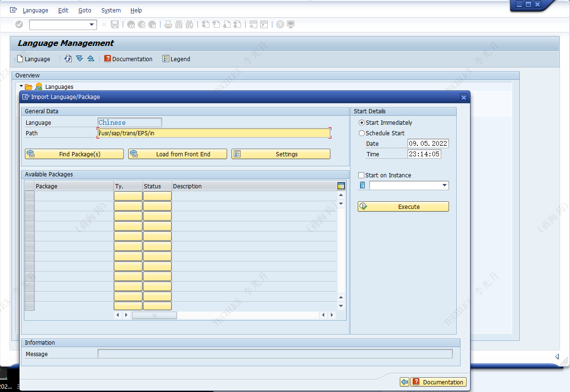Open Documentation from the application toolbar
The width and height of the screenshot is (570, 392).
tap(128, 59)
